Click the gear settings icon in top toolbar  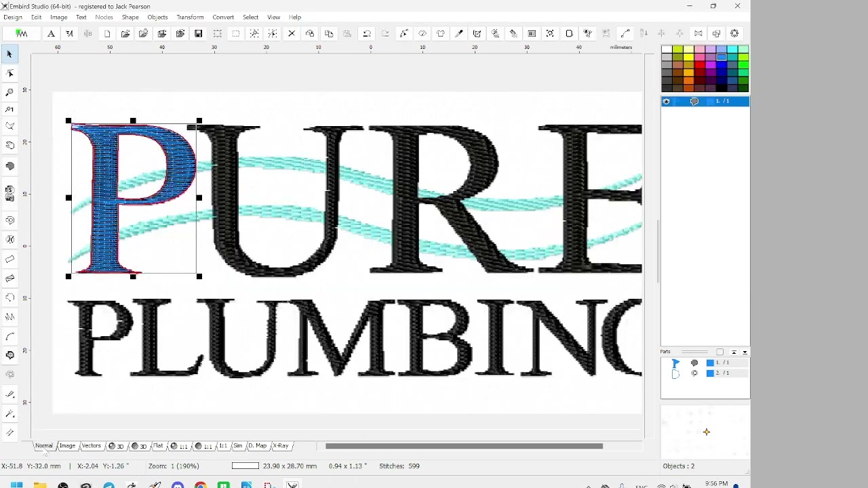734,33
